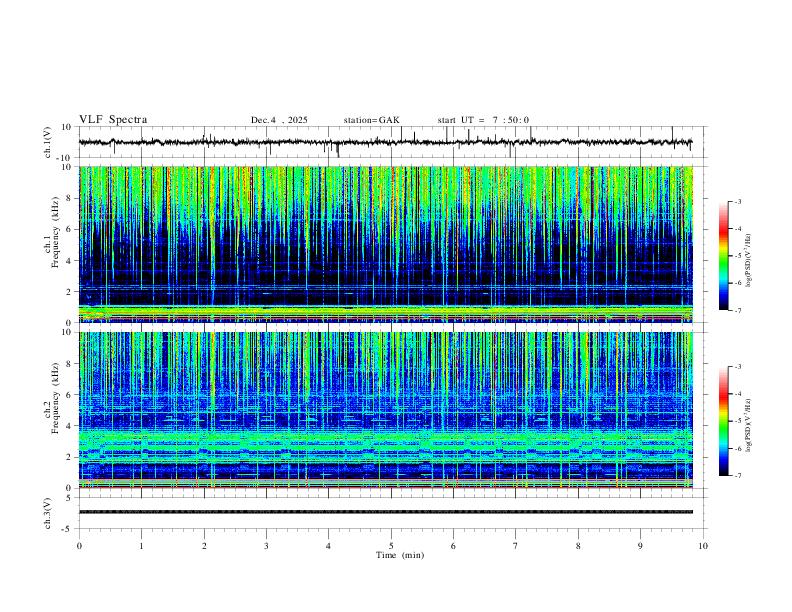The height and width of the screenshot is (612, 792).
Task: Click the time axis tick label "3"
Action: 266,546
